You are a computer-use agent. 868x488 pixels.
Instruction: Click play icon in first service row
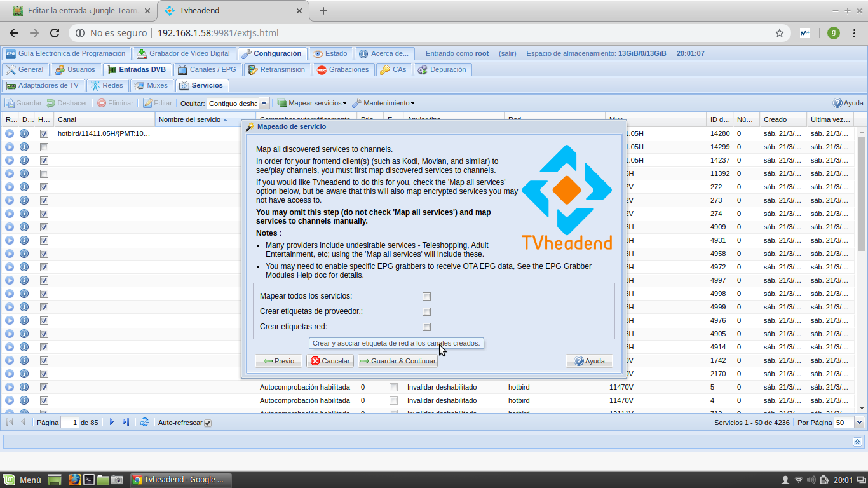click(10, 133)
